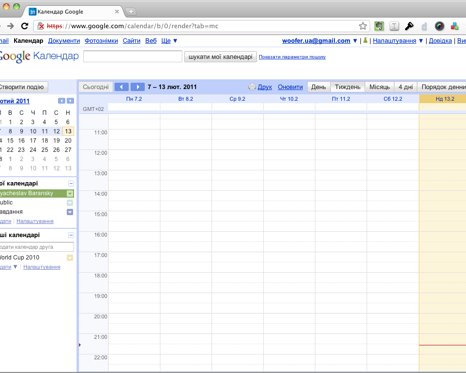Bookmark page with the star icon
Screen dimensions: 466x373
pos(363,26)
